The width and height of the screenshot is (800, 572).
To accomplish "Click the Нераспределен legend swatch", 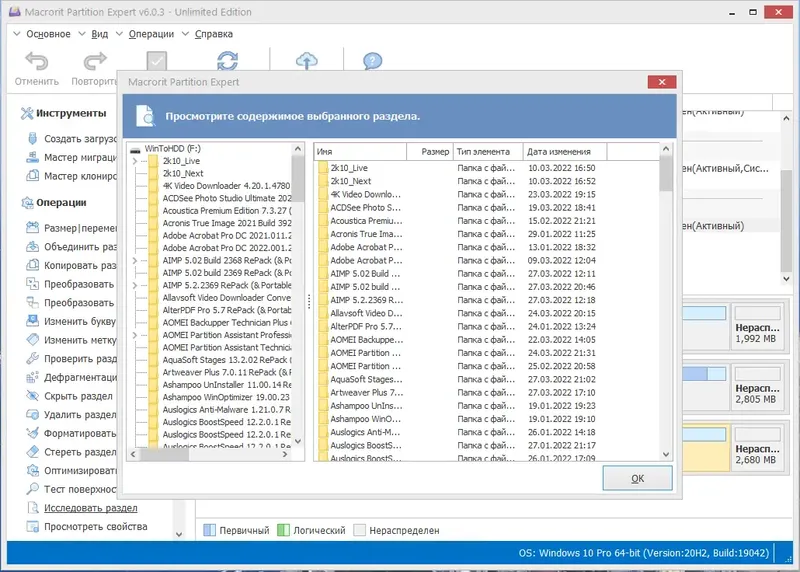I will point(359,530).
